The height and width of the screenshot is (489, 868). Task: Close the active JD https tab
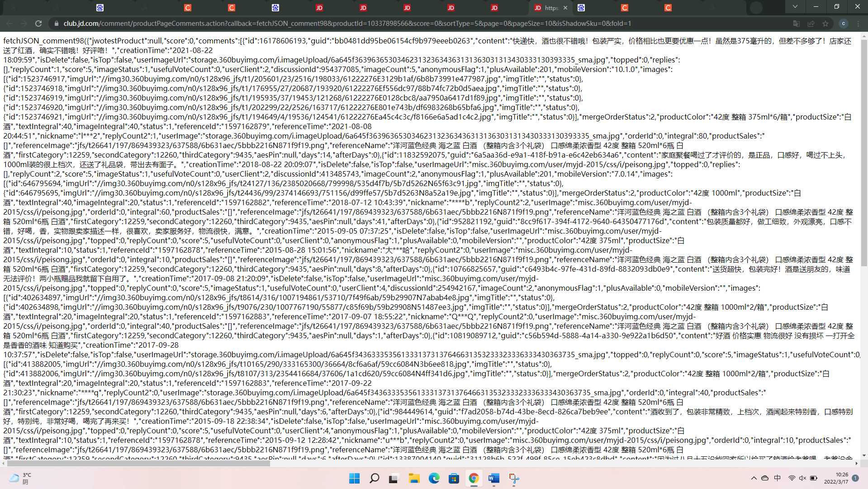565,8
